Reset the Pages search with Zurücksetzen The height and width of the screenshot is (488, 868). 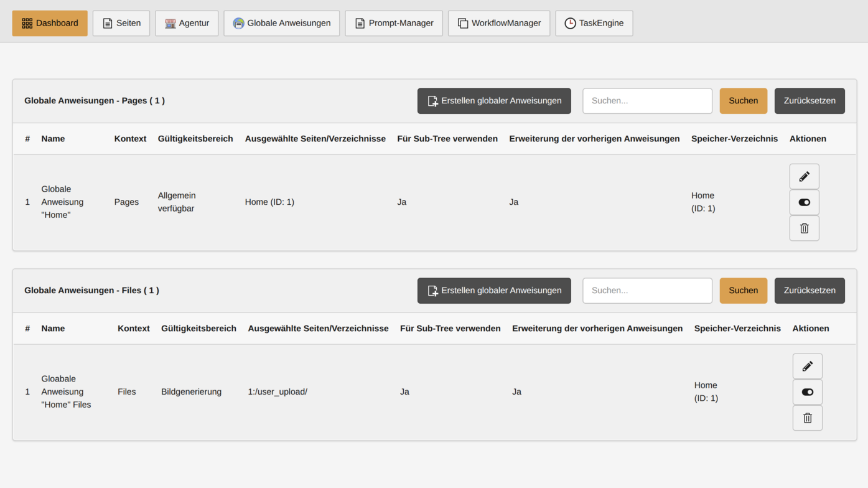(809, 101)
